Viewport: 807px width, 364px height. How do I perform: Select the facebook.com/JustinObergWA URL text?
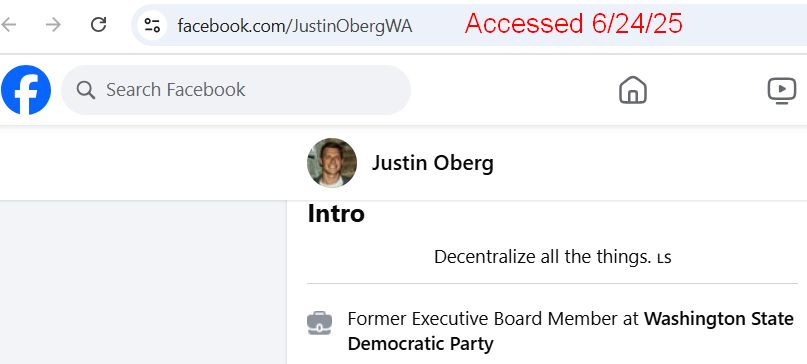tap(295, 25)
